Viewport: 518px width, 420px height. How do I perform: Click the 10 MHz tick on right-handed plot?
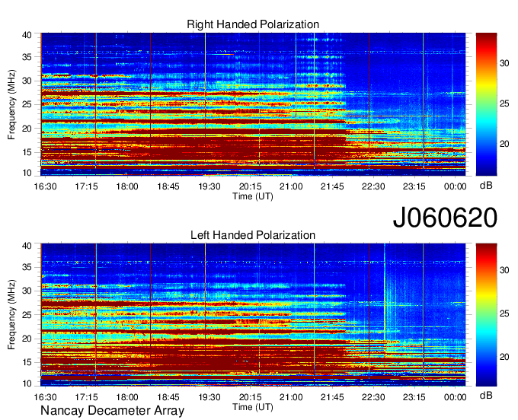[27, 173]
